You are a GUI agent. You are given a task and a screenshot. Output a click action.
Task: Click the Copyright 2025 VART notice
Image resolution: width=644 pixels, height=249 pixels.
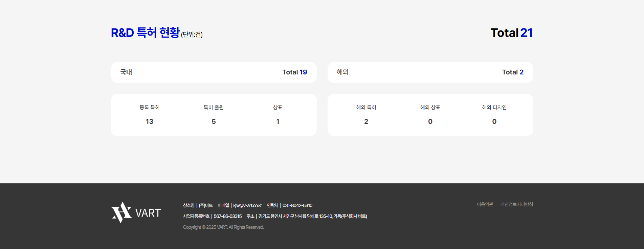223,227
